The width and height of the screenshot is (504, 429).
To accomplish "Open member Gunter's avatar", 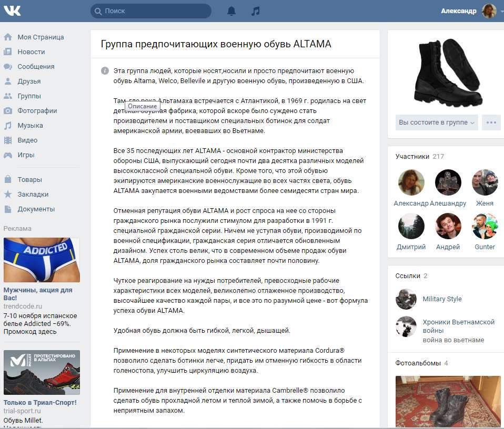I will pyautogui.click(x=485, y=226).
